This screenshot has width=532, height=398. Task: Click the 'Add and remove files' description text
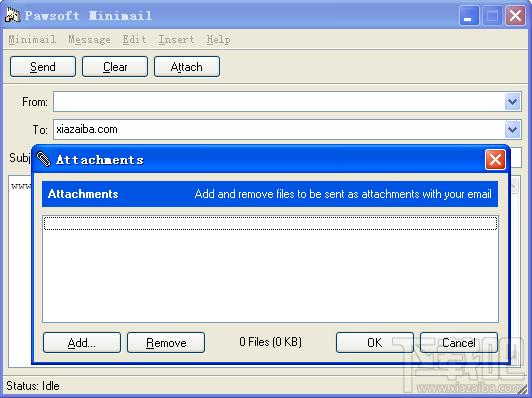pos(343,194)
